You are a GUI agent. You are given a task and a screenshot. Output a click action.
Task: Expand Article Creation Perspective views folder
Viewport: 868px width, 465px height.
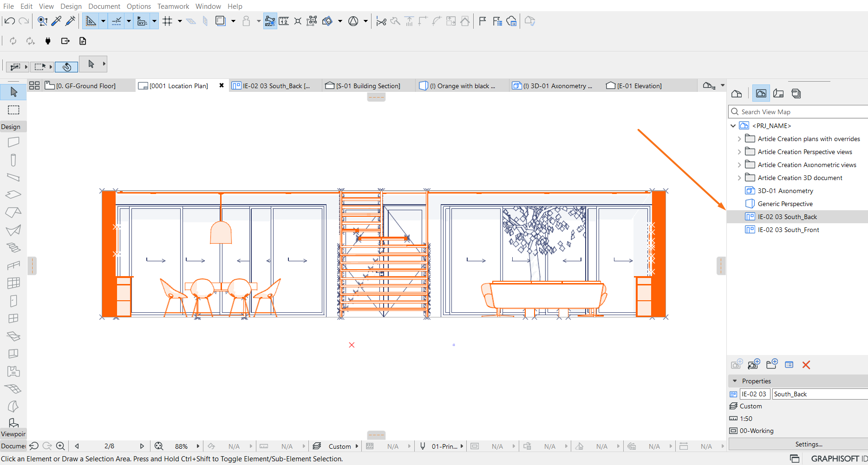coord(739,152)
